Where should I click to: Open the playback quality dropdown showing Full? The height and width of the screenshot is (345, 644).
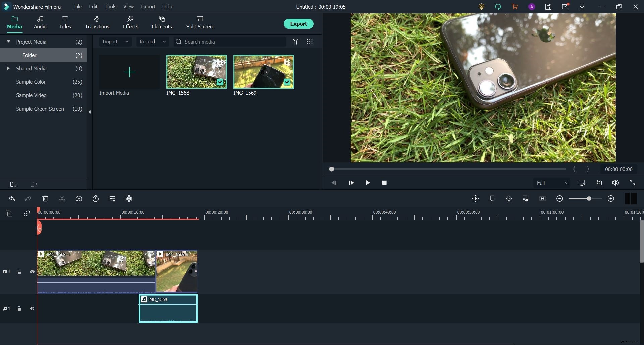[551, 183]
